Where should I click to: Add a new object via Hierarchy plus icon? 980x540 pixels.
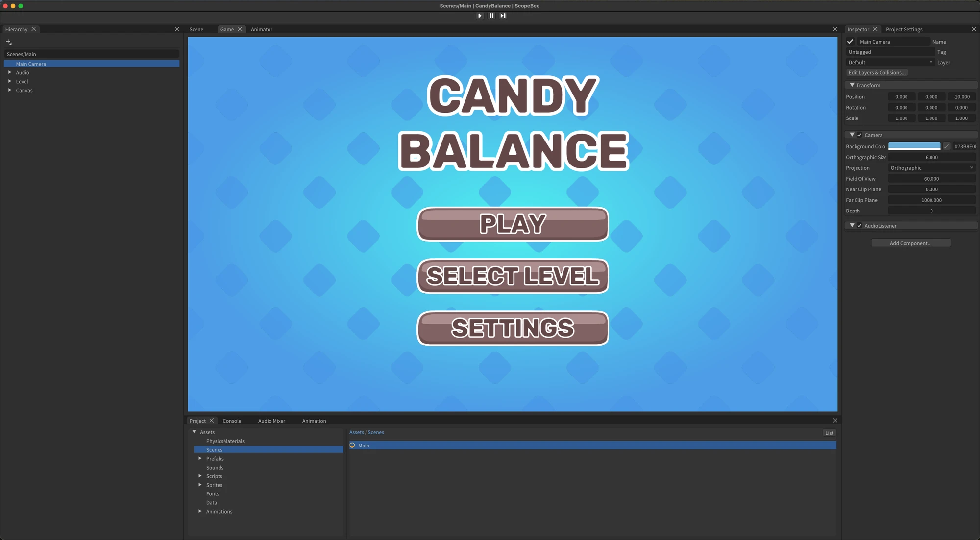[x=9, y=42]
